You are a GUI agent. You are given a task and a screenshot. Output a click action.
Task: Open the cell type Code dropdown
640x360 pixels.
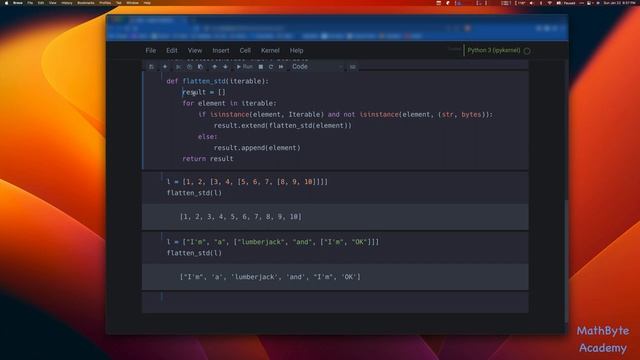pos(317,67)
